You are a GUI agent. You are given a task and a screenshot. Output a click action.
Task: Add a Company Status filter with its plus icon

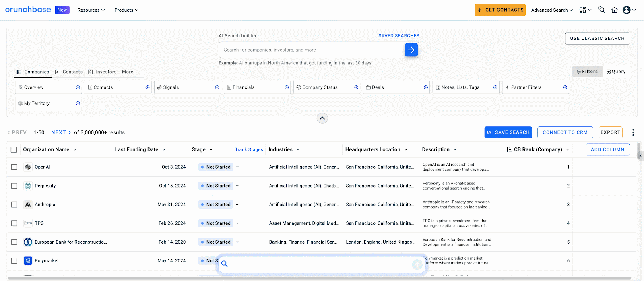356,87
